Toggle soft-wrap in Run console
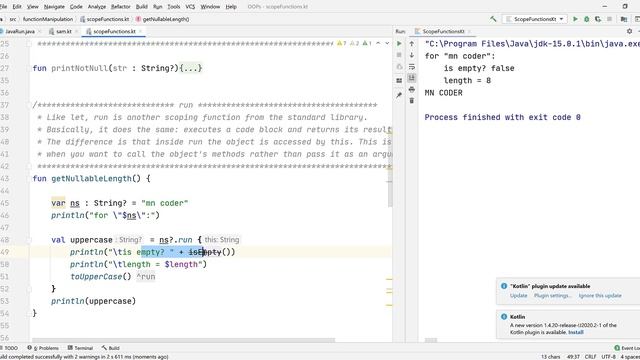The width and height of the screenshot is (640, 360). [x=411, y=67]
